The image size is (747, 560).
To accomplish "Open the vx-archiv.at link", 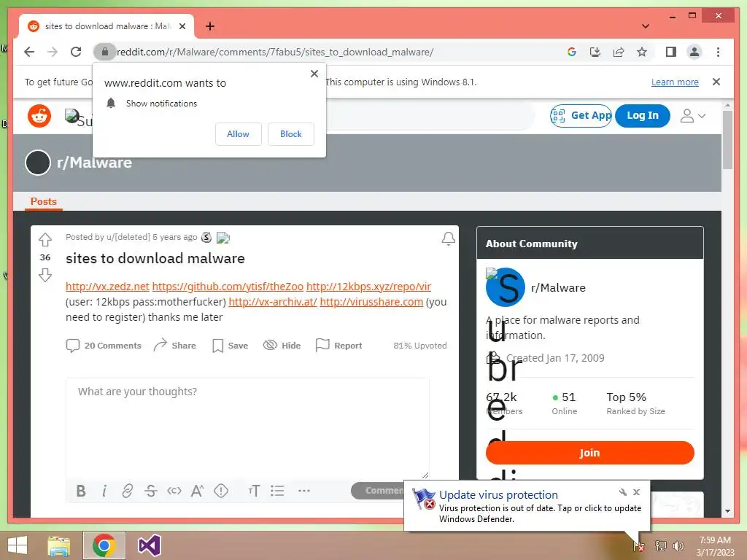I will click(x=273, y=302).
